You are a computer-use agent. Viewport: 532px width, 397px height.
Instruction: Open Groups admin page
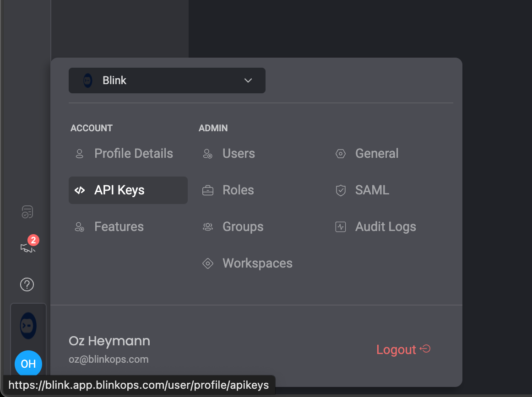tap(243, 226)
